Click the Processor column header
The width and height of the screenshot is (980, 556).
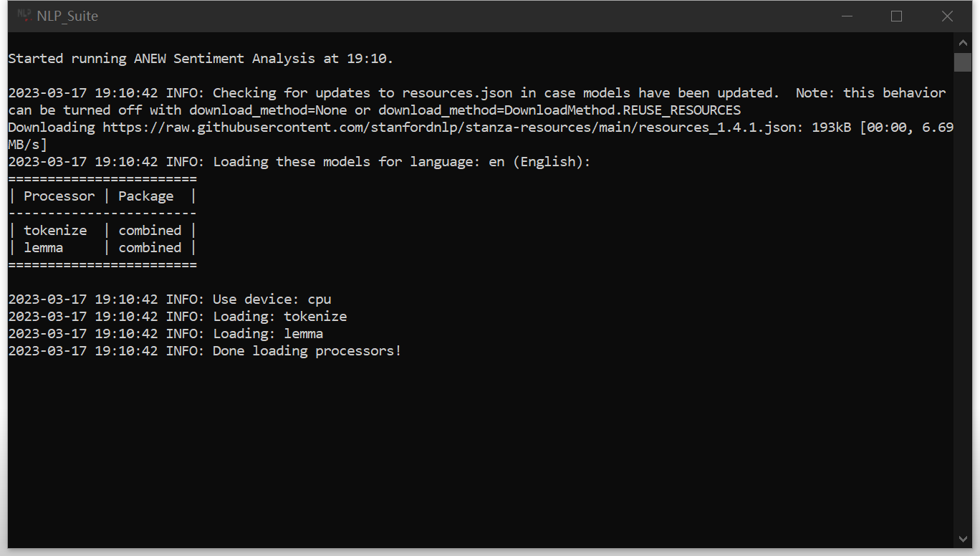59,196
